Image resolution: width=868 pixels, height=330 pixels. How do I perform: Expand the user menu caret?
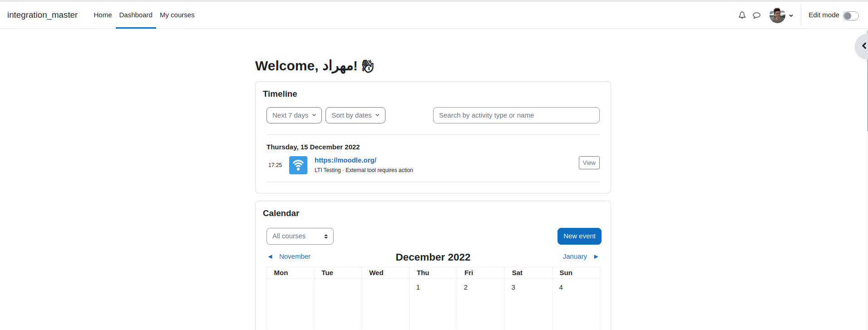click(791, 15)
